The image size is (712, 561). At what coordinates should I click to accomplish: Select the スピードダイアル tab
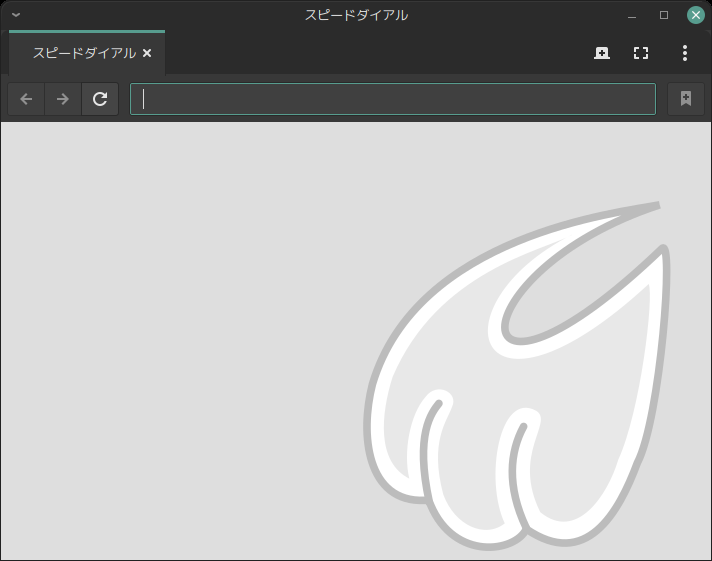pyautogui.click(x=87, y=53)
